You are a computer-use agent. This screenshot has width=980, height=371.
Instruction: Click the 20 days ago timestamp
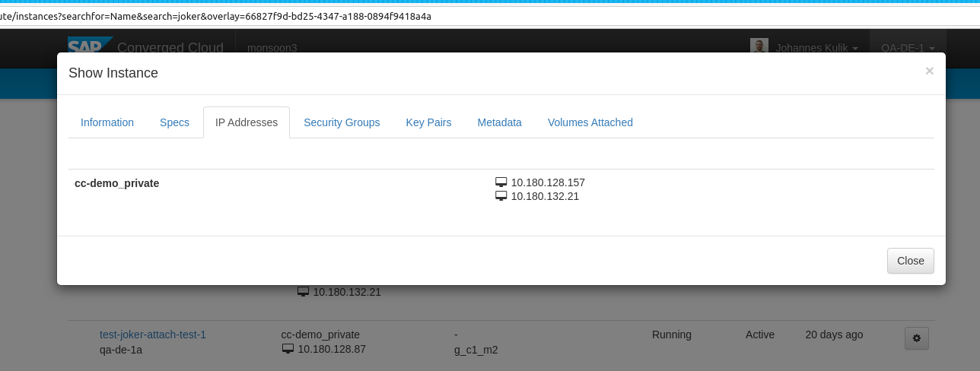point(834,335)
